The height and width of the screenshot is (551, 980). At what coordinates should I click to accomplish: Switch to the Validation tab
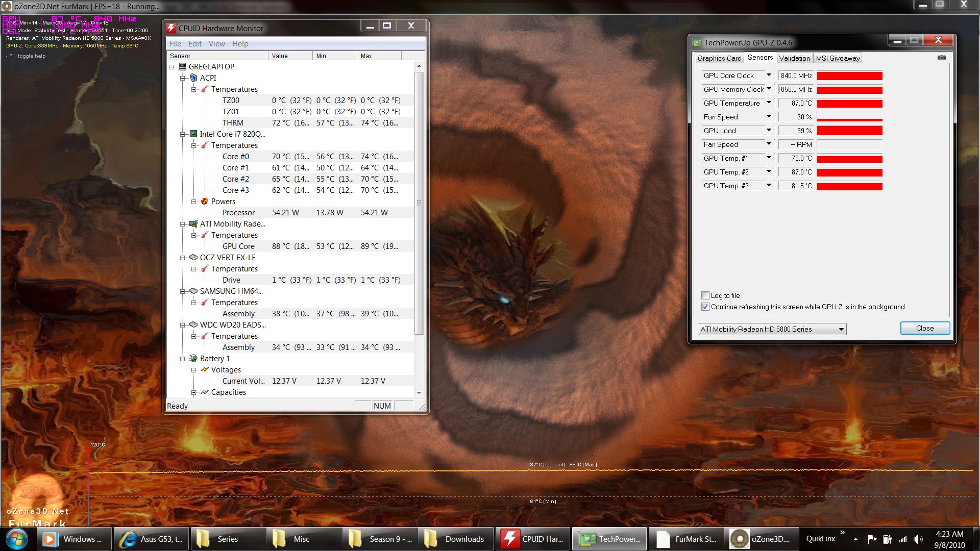794,58
